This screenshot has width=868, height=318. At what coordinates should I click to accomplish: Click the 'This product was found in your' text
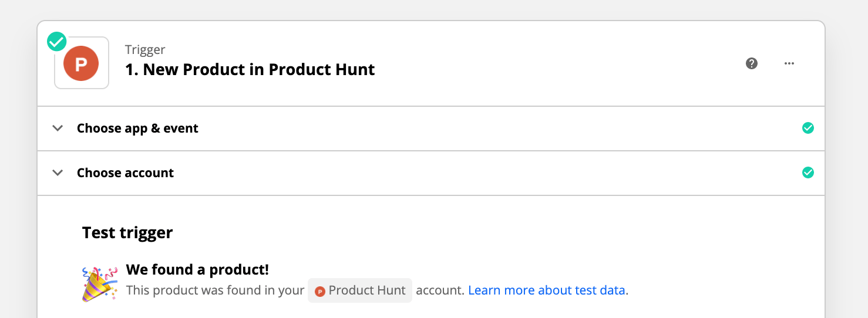click(x=215, y=290)
